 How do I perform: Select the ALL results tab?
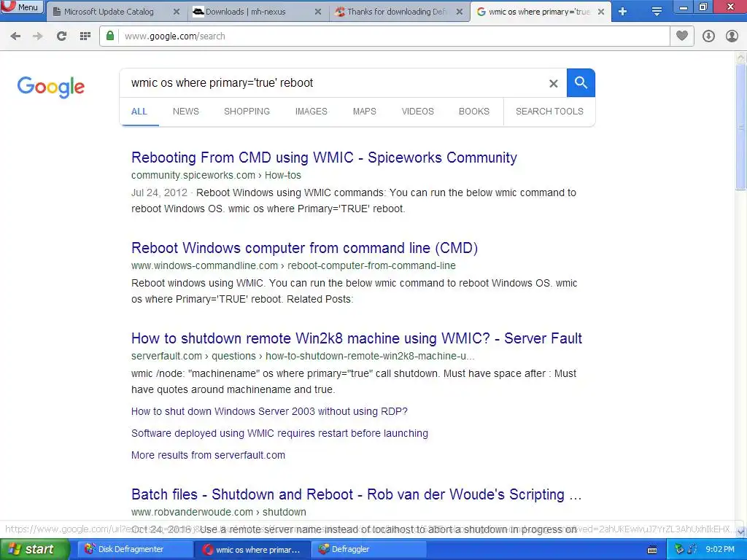pos(139,112)
